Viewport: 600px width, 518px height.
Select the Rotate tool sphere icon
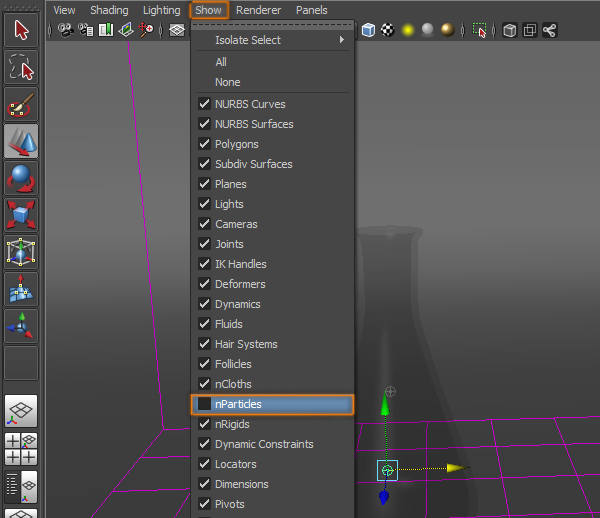[21, 180]
